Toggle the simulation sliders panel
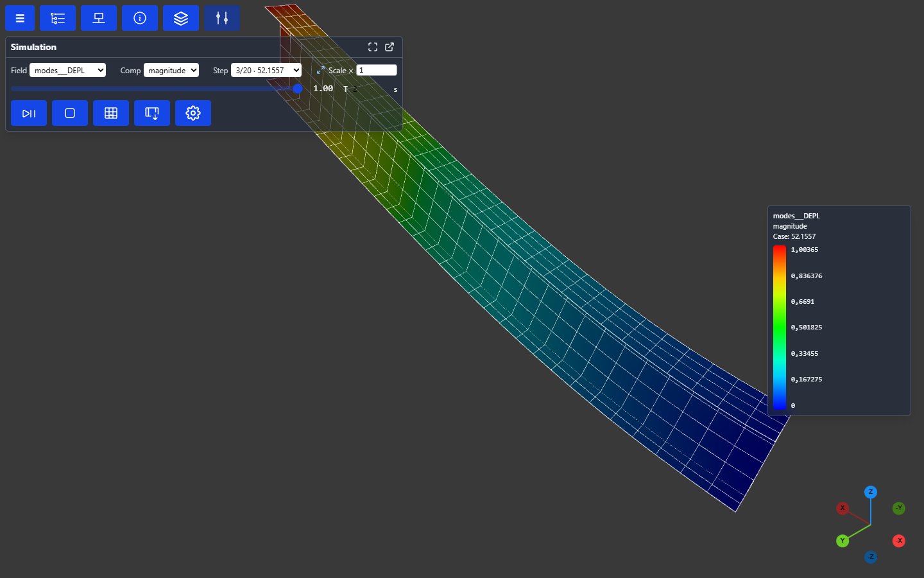 [222, 18]
